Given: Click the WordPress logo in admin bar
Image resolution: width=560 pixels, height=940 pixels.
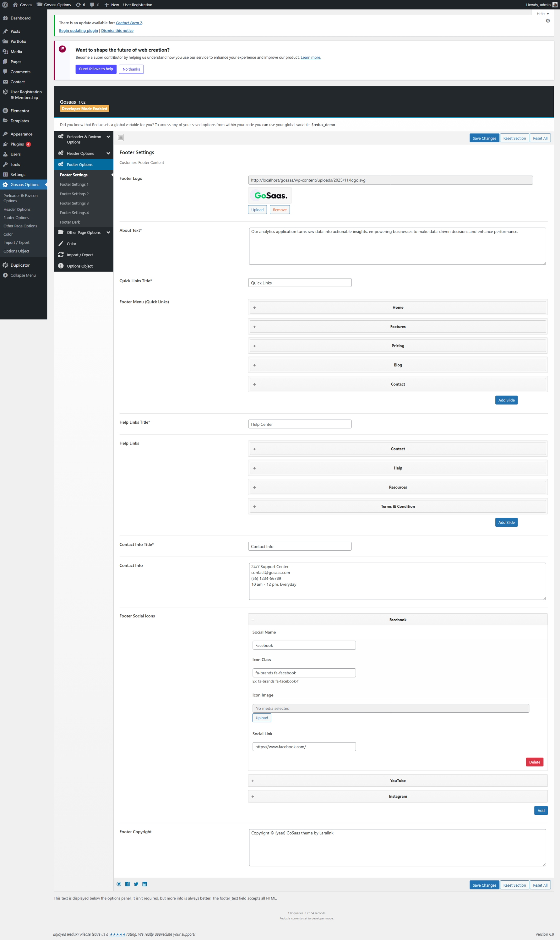Looking at the screenshot, I should click(x=5, y=5).
